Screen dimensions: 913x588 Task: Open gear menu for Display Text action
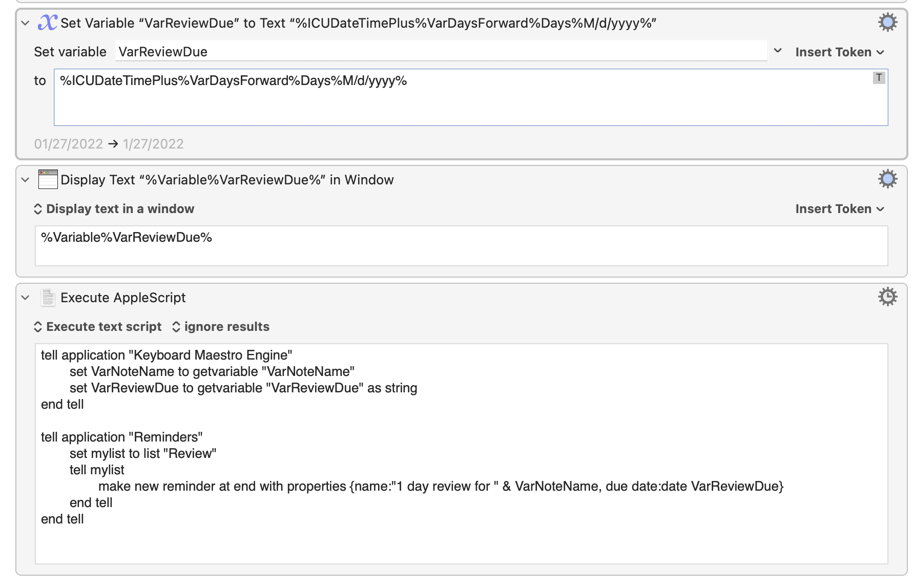(x=887, y=179)
